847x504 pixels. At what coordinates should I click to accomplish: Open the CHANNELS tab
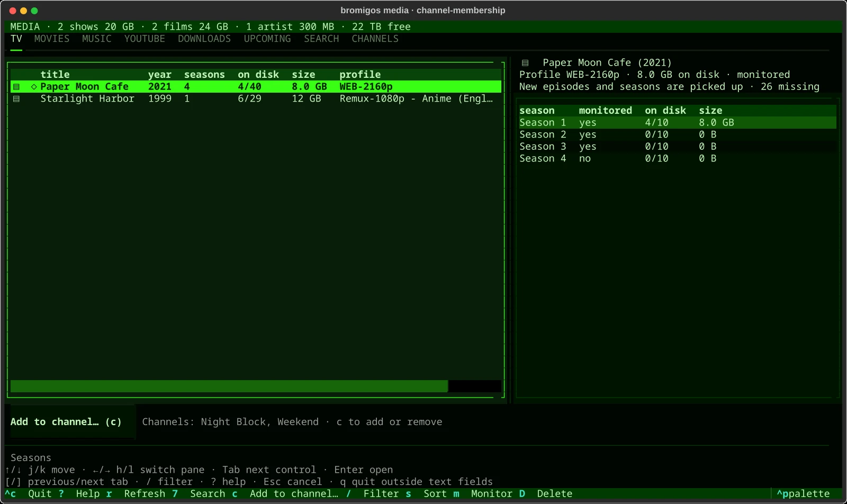(375, 39)
